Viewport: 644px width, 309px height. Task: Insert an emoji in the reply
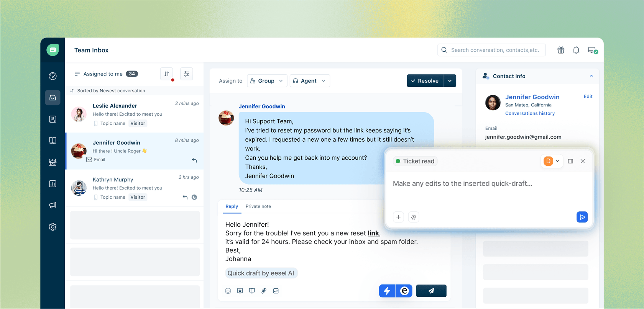[228, 291]
